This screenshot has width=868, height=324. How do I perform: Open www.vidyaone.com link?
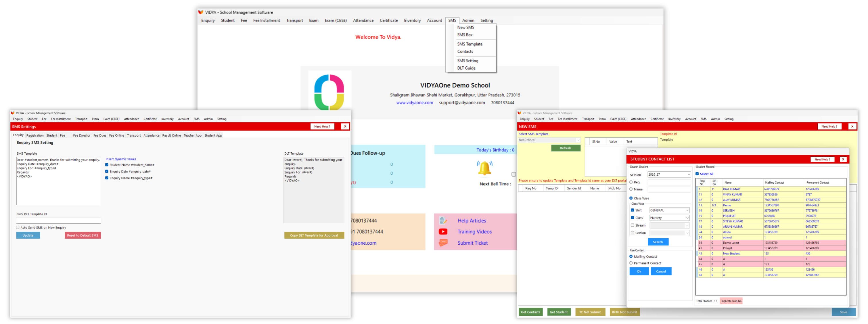(415, 103)
